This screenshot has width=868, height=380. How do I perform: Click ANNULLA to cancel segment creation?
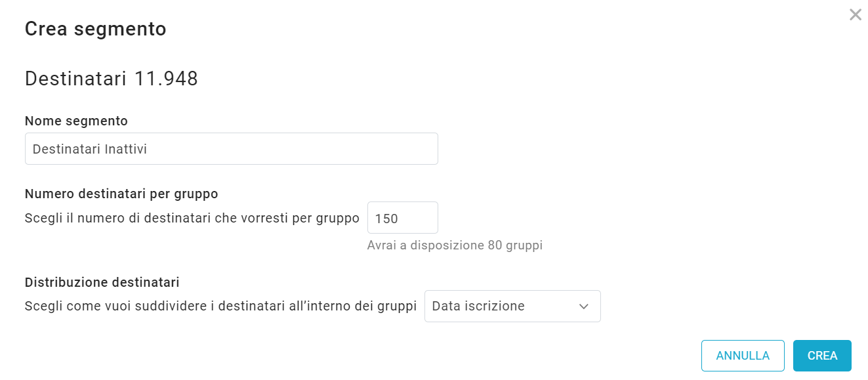tap(743, 355)
